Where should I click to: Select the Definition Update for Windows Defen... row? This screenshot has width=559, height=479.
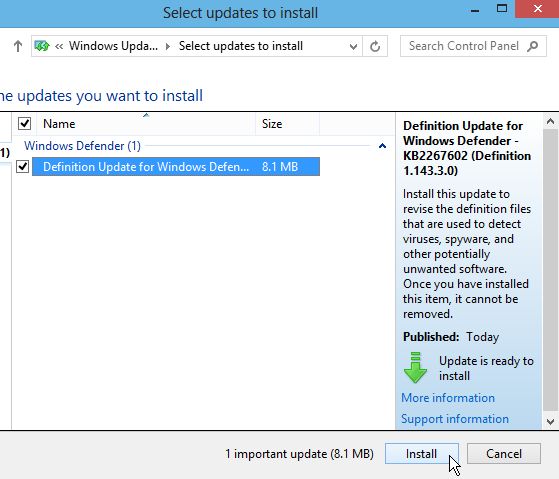click(176, 167)
